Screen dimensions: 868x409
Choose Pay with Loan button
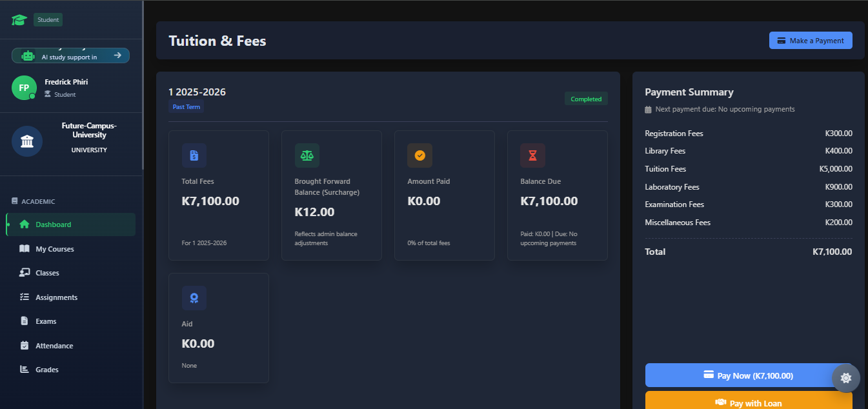click(749, 403)
